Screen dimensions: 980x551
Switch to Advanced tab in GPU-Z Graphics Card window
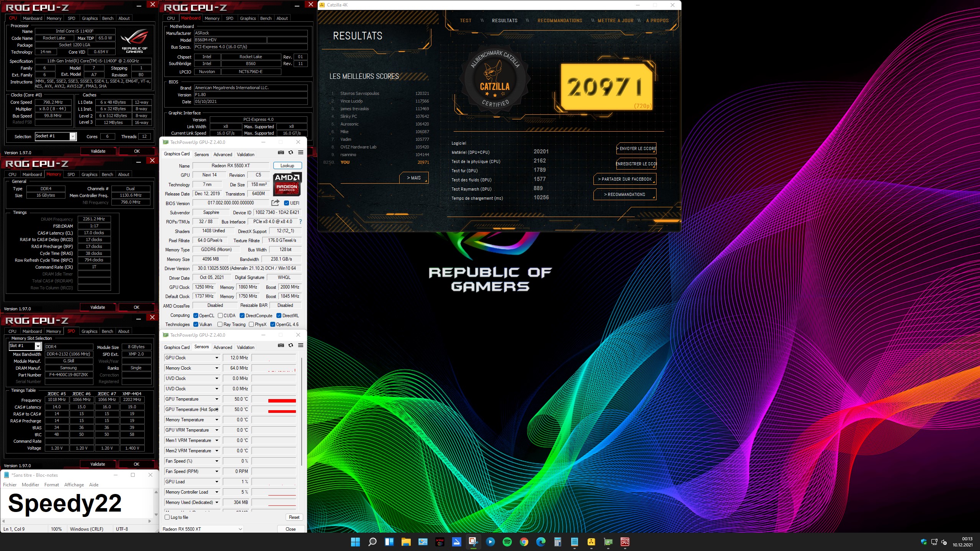pyautogui.click(x=223, y=155)
